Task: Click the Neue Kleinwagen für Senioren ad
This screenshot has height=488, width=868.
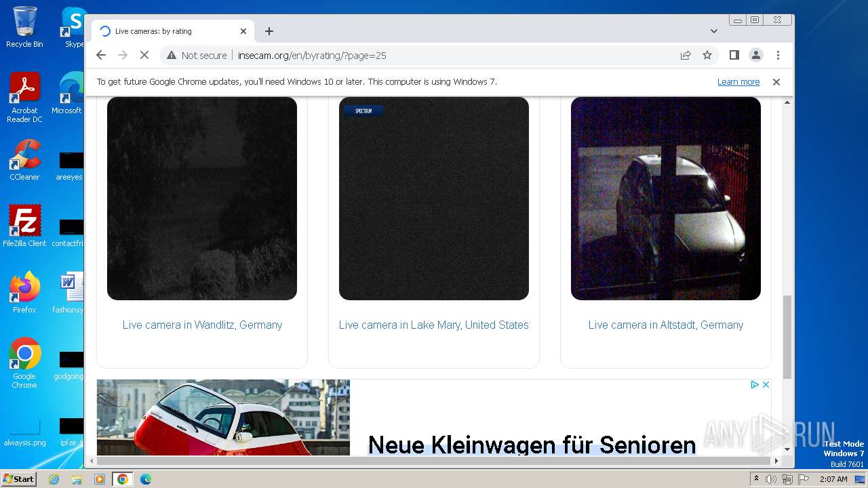Action: (x=532, y=445)
